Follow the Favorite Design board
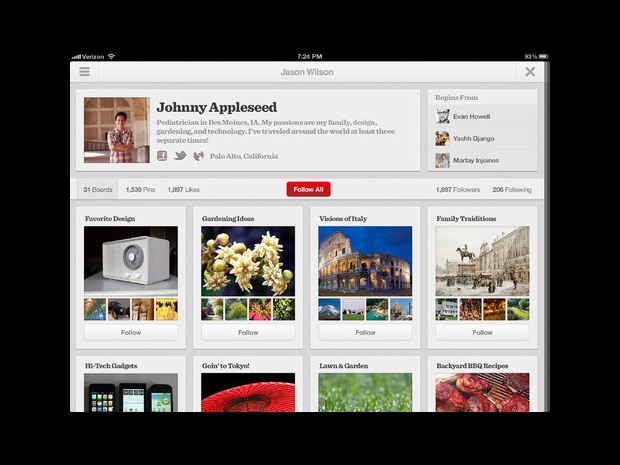 131,333
